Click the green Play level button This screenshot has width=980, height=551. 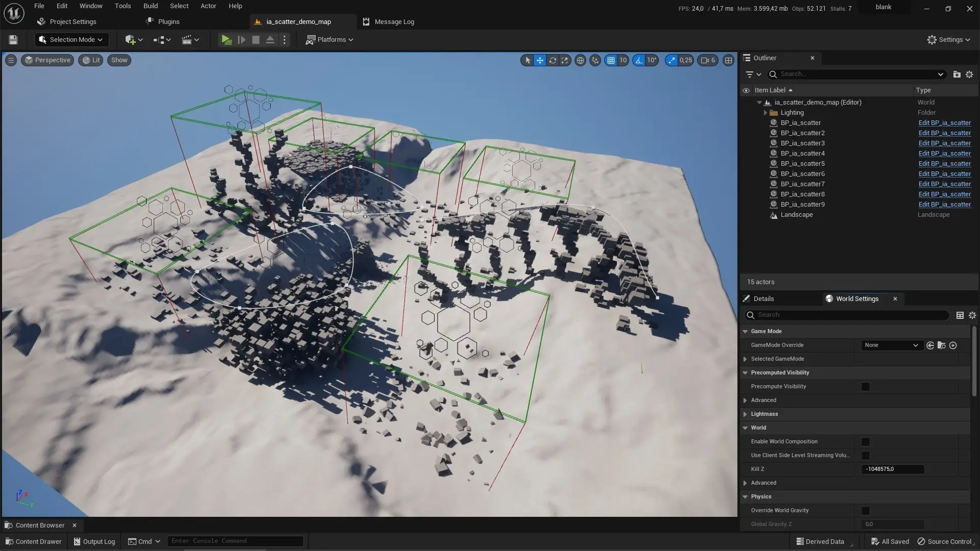tap(226, 40)
